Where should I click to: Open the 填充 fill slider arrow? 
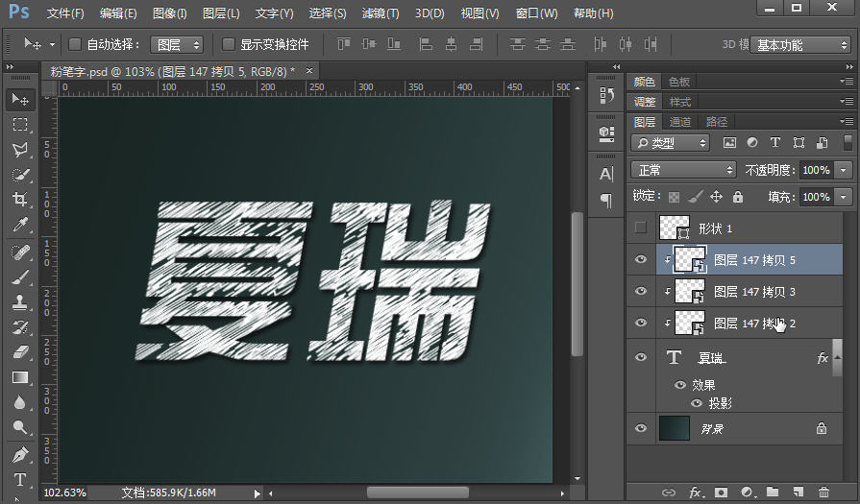coord(844,196)
